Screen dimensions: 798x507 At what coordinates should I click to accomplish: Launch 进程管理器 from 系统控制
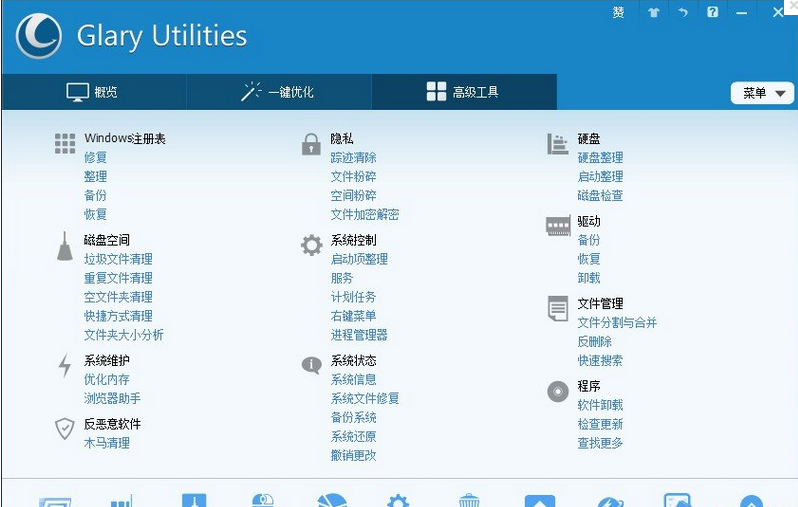pyautogui.click(x=359, y=335)
